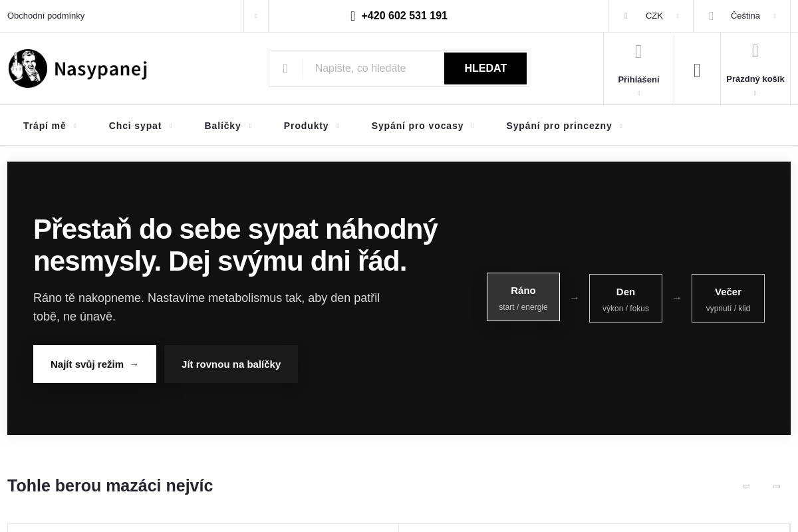Click the flag icon next to Čeština
Image resolution: width=798 pixels, height=532 pixels.
711,15
